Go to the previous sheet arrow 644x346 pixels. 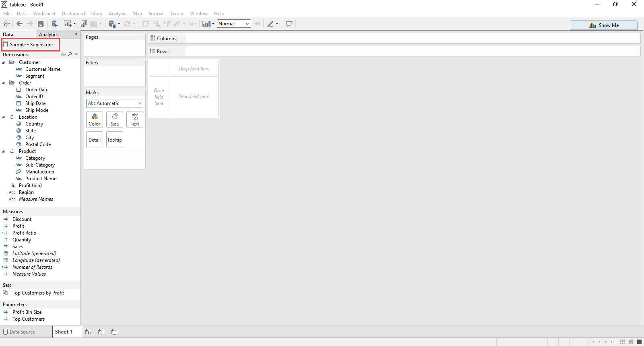click(x=599, y=342)
